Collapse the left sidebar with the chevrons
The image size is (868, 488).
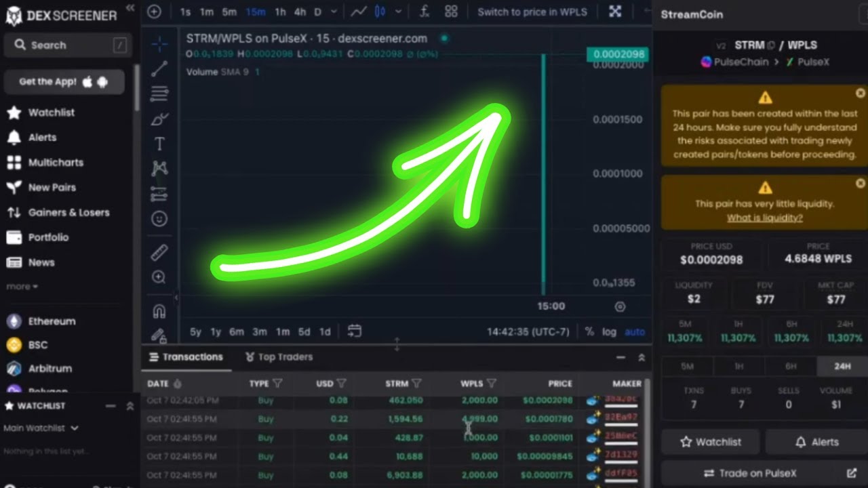(x=130, y=8)
